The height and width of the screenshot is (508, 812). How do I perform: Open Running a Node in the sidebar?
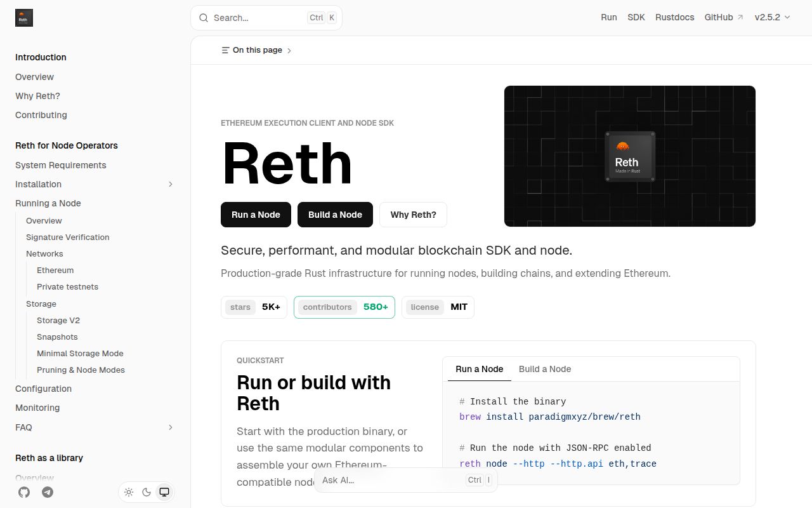(48, 203)
